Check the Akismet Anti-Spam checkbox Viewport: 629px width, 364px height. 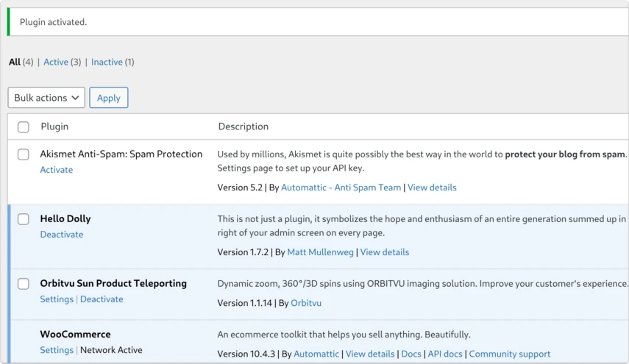tap(24, 154)
